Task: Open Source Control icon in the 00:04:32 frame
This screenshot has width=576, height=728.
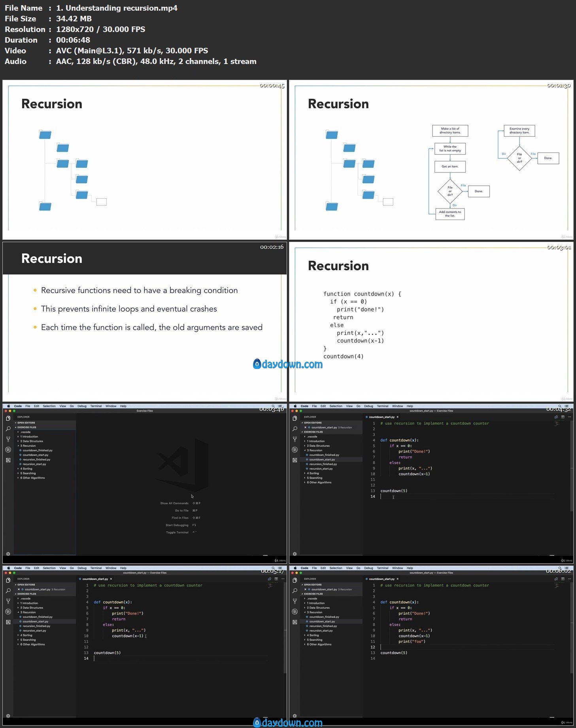Action: coord(295,439)
